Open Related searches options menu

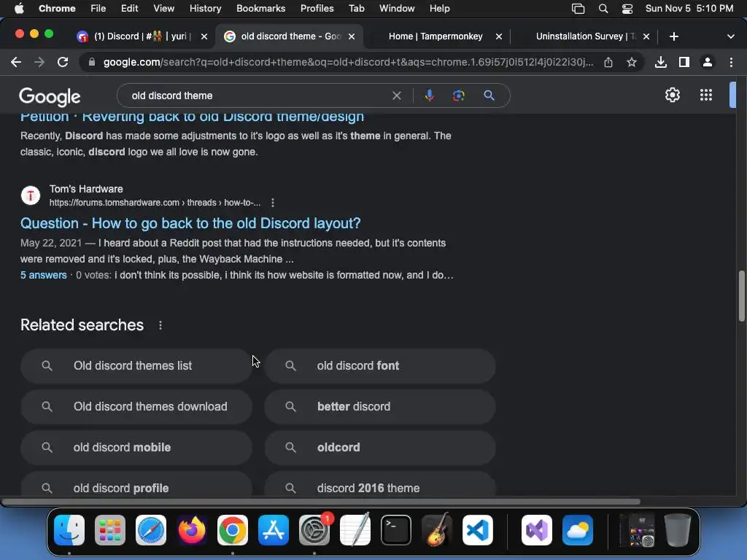(160, 325)
